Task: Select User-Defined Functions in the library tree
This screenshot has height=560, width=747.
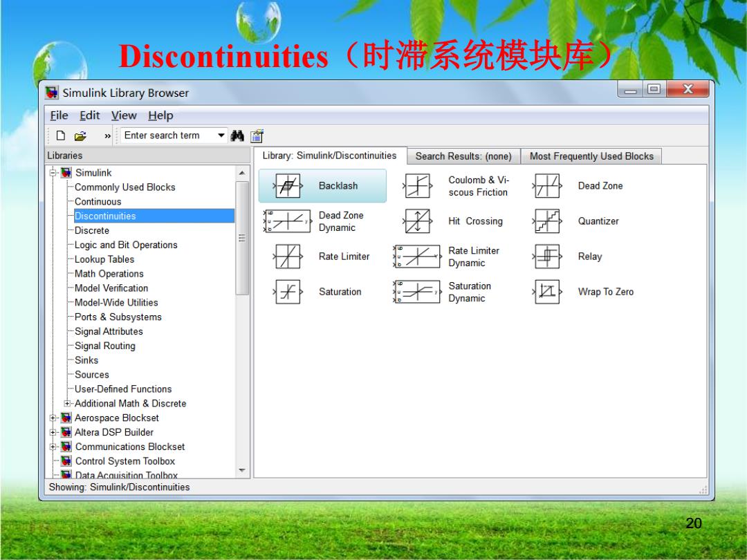Action: [x=123, y=389]
